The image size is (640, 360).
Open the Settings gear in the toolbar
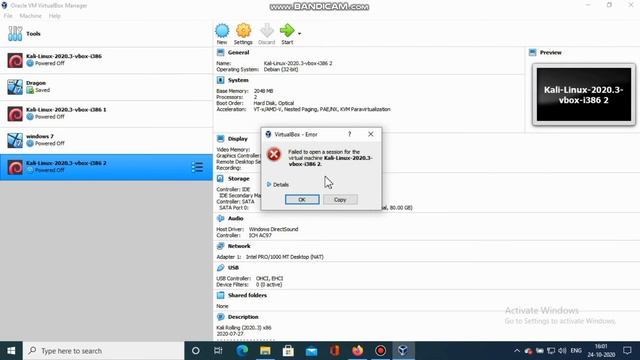pos(243,31)
